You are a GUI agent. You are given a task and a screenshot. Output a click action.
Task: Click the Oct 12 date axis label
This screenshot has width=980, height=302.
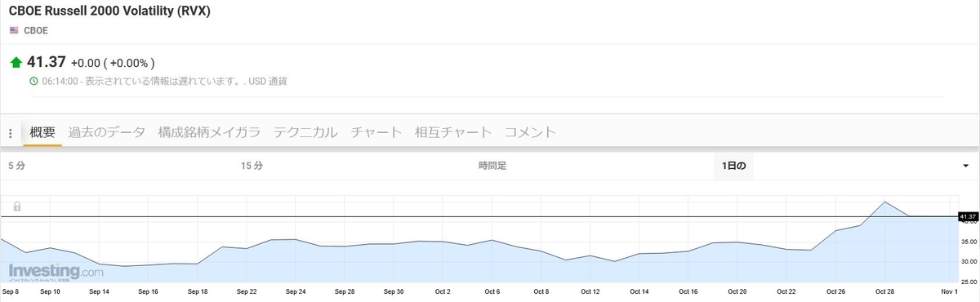click(x=590, y=291)
